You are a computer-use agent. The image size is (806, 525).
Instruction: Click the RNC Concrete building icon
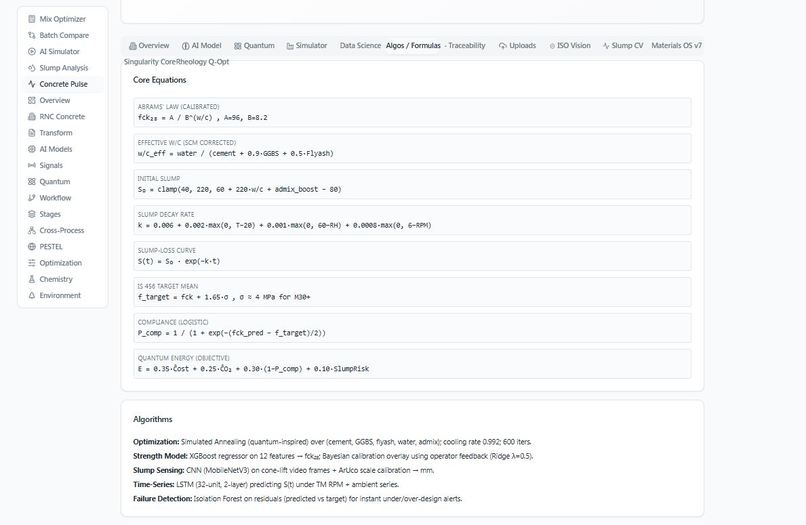(32, 117)
